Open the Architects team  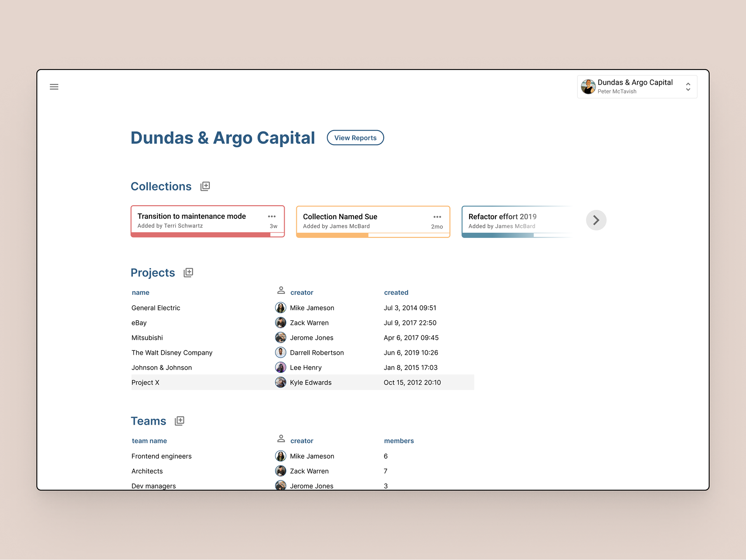tap(147, 471)
